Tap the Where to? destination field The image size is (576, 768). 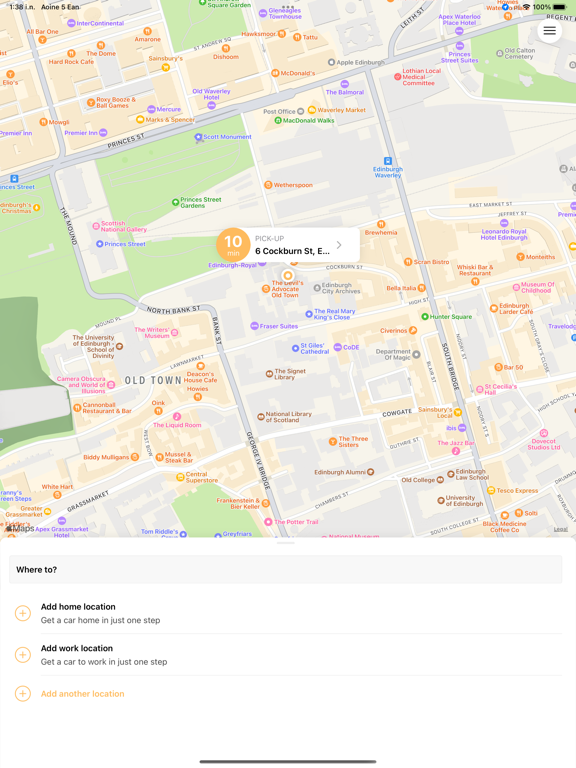286,570
